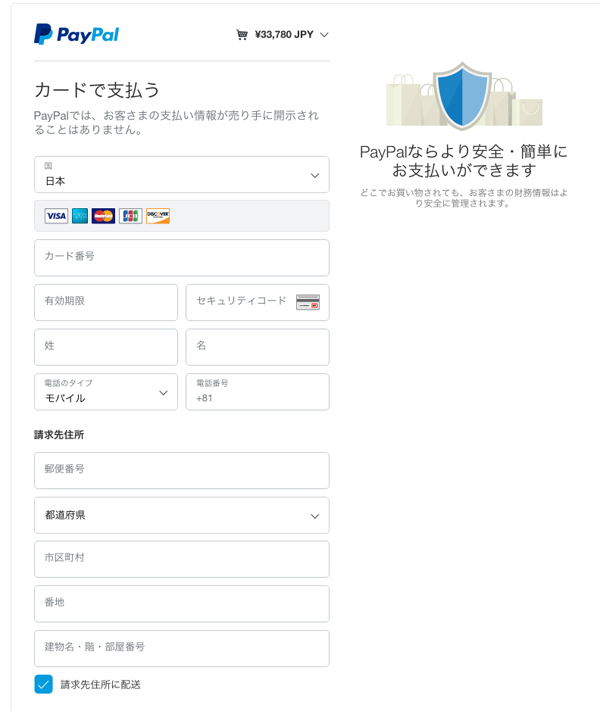Click the PayPal logo

pos(76,34)
